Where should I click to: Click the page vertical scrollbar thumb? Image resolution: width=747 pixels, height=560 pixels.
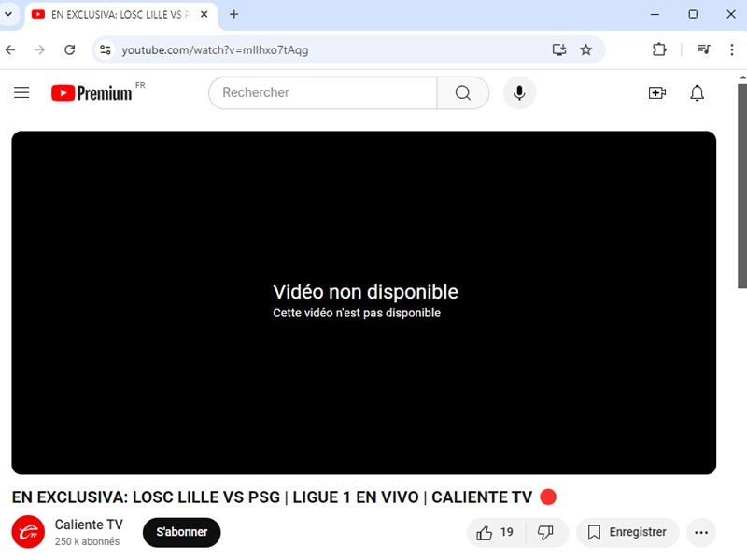[742, 186]
